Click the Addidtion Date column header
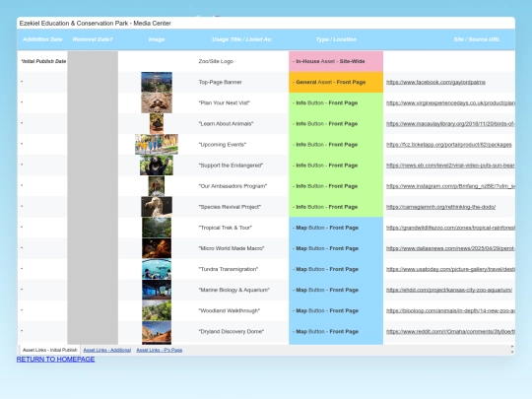 [x=42, y=39]
